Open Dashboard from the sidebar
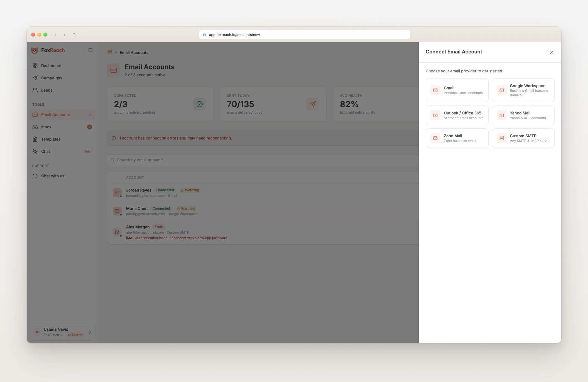 coord(51,66)
